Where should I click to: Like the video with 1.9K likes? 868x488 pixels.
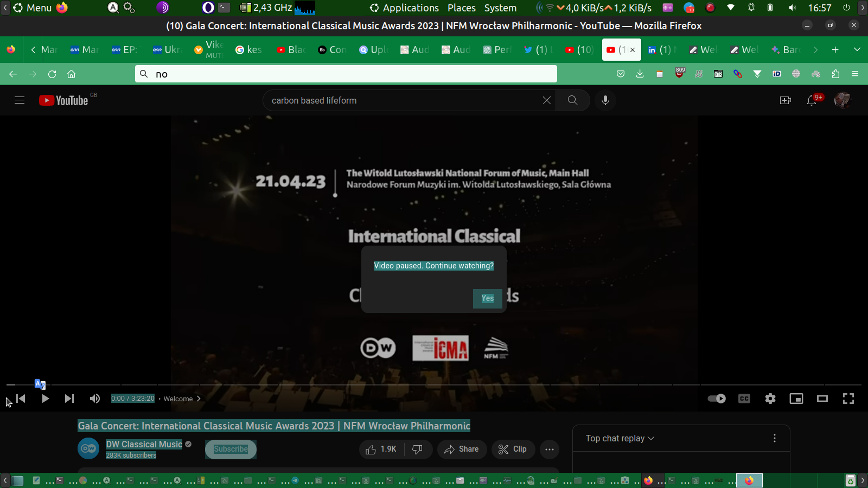(381, 449)
